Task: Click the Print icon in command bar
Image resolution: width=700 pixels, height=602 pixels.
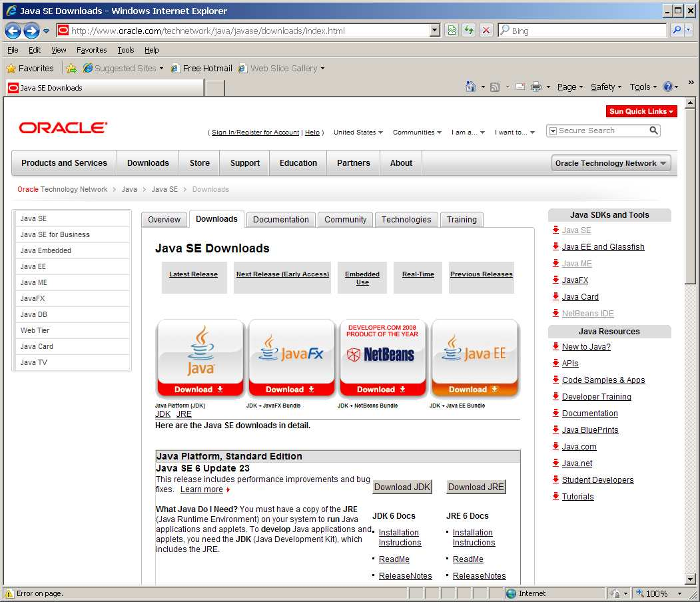Action: (x=536, y=87)
